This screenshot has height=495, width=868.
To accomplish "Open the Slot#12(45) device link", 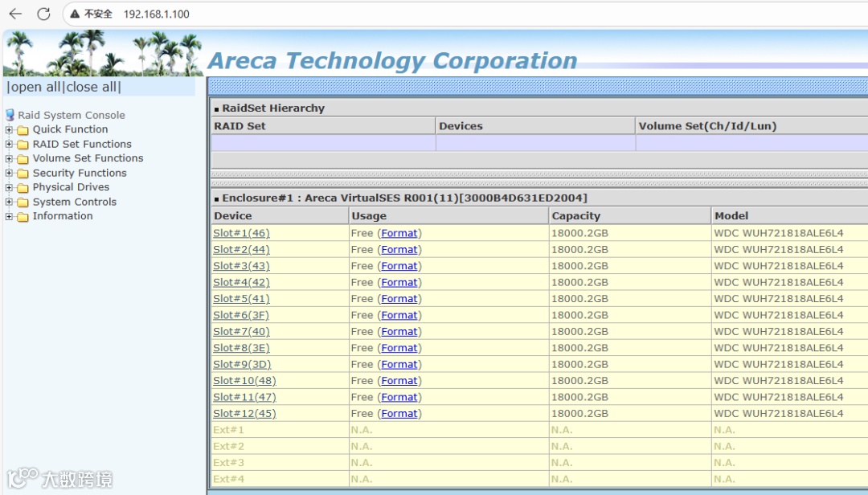I will coord(244,414).
